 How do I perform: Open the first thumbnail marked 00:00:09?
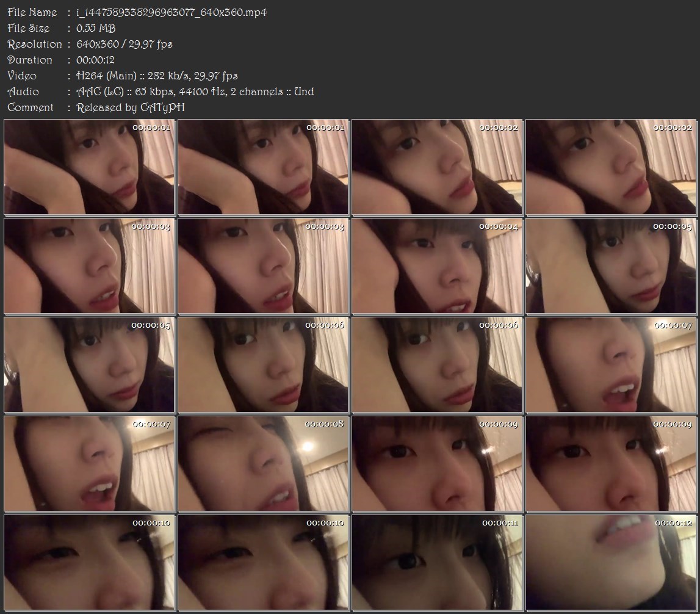click(x=437, y=464)
